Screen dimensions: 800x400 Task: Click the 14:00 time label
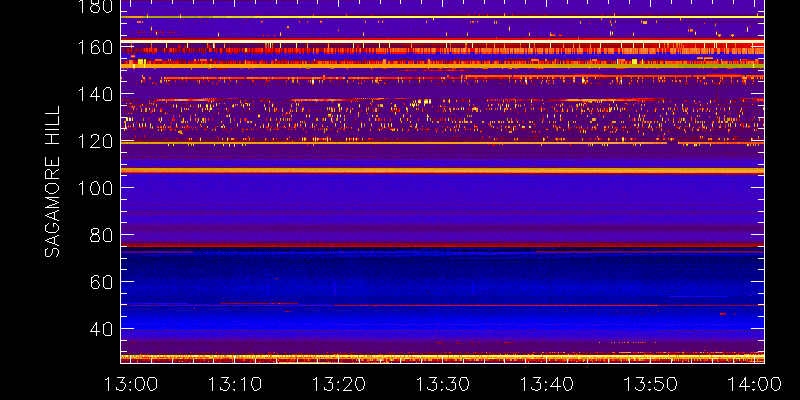[x=754, y=384]
